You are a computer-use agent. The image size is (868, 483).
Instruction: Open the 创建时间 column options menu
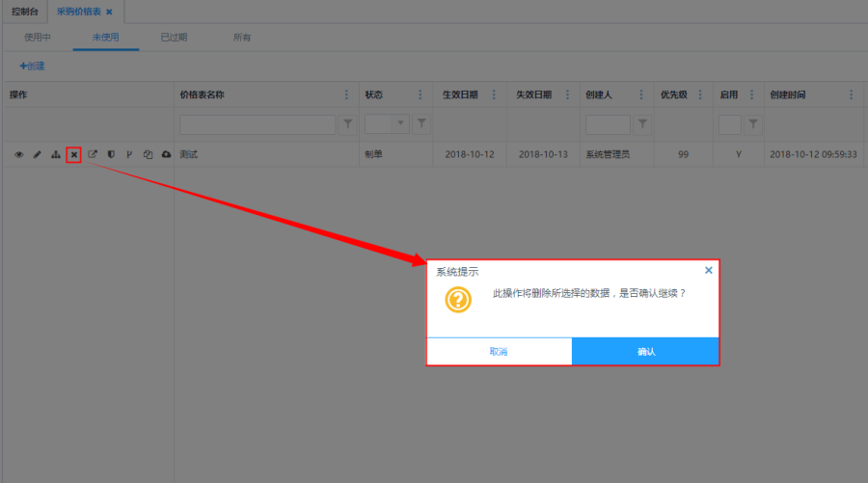(x=851, y=94)
